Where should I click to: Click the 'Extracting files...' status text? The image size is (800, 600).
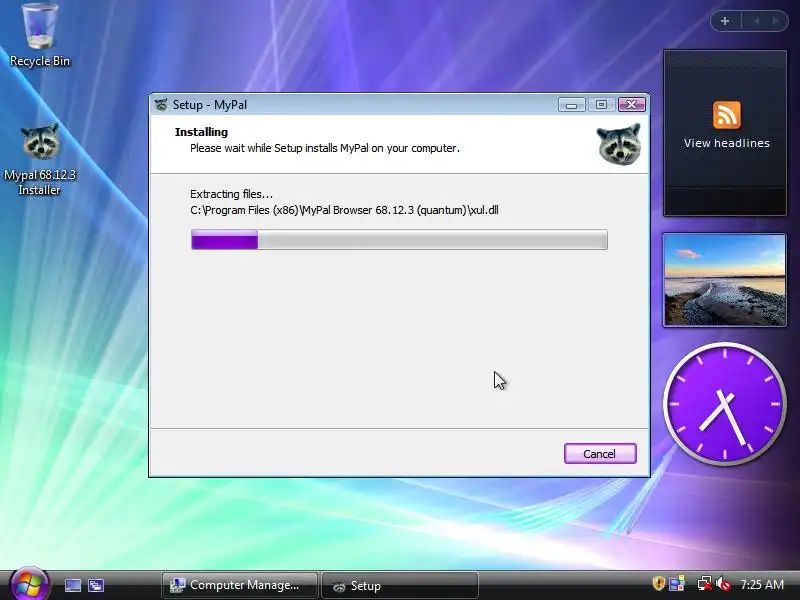click(231, 194)
